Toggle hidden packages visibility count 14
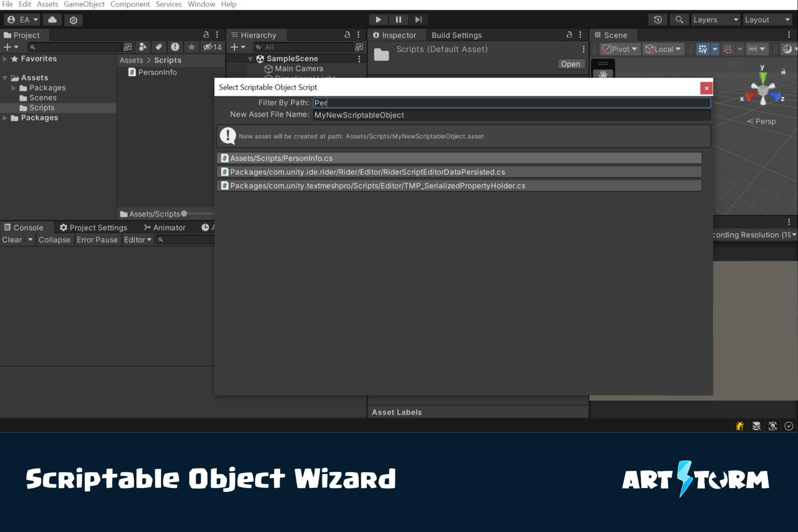The image size is (798, 532). click(212, 47)
